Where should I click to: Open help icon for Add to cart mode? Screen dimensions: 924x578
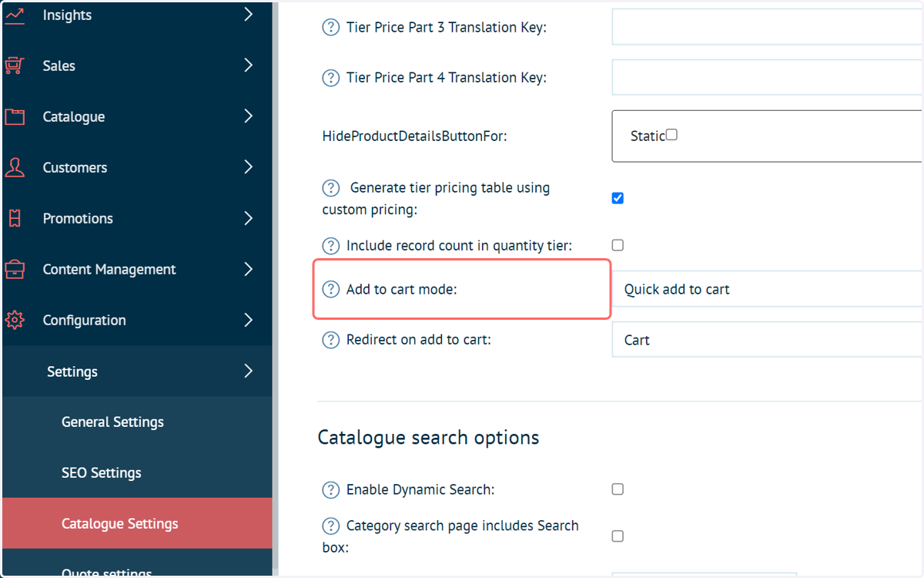[330, 289]
